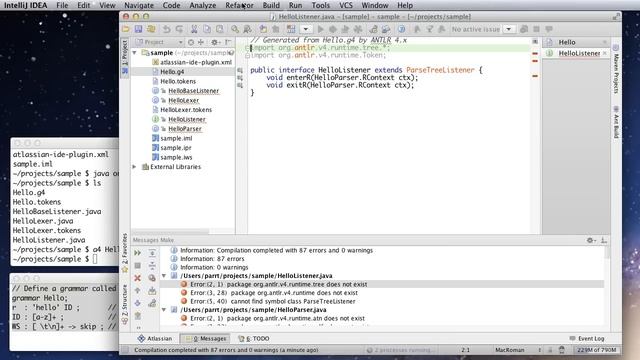Click the green Run arrow icon
The width and height of the screenshot is (640, 360).
click(x=320, y=29)
